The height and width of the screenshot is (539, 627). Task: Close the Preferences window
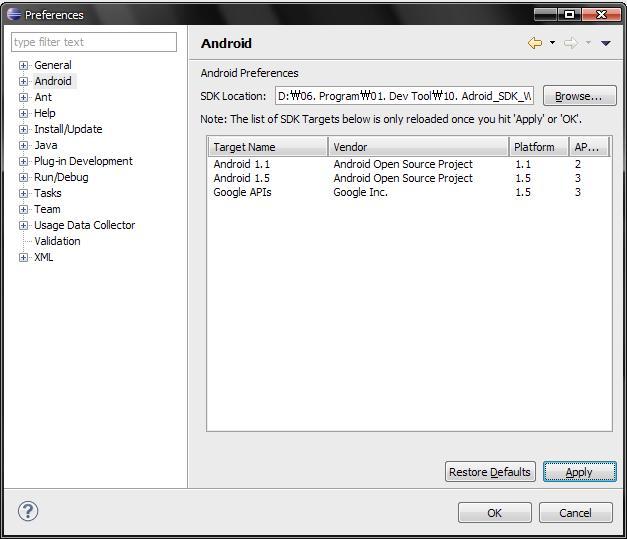pos(601,15)
